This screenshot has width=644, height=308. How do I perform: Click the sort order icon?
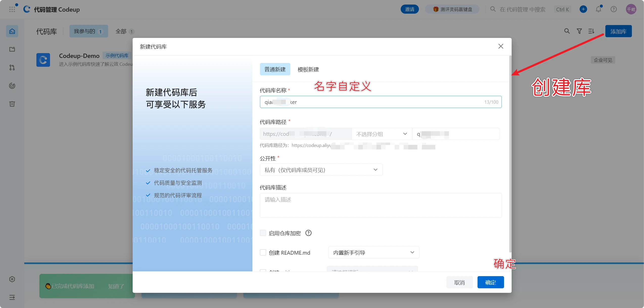pyautogui.click(x=591, y=31)
